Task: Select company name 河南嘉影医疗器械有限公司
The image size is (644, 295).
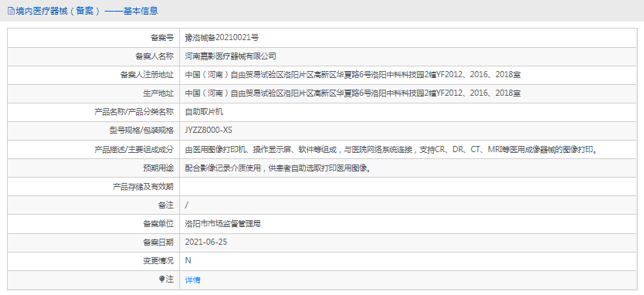Action: 230,56
